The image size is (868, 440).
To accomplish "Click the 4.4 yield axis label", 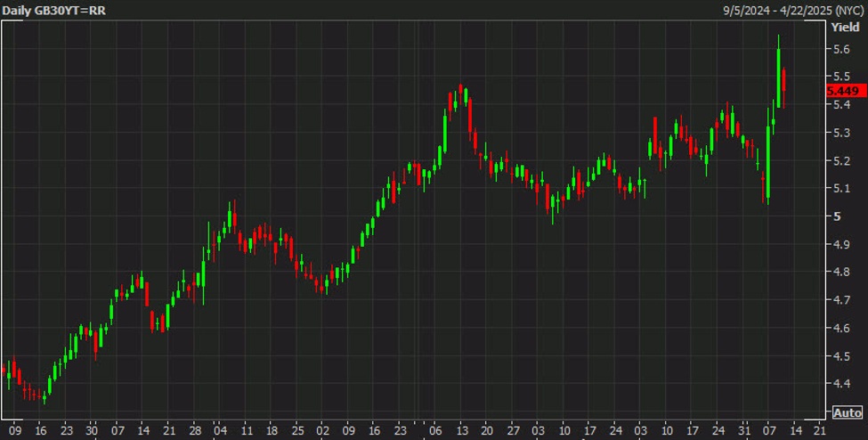I will (x=840, y=385).
